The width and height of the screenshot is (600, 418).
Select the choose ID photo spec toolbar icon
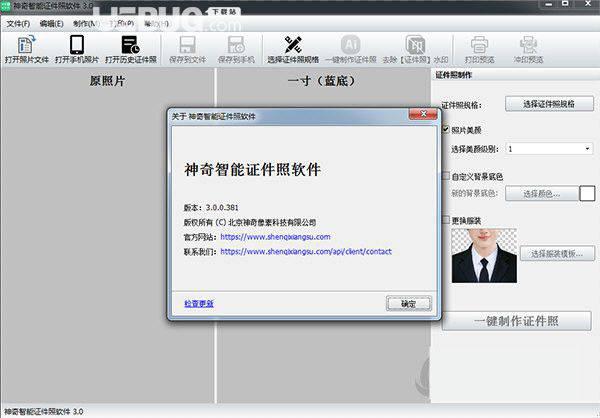coord(293,49)
